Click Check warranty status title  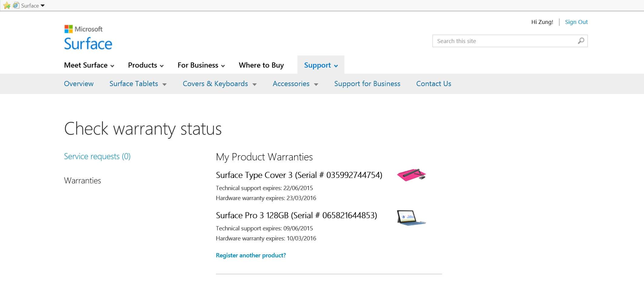coord(143,129)
